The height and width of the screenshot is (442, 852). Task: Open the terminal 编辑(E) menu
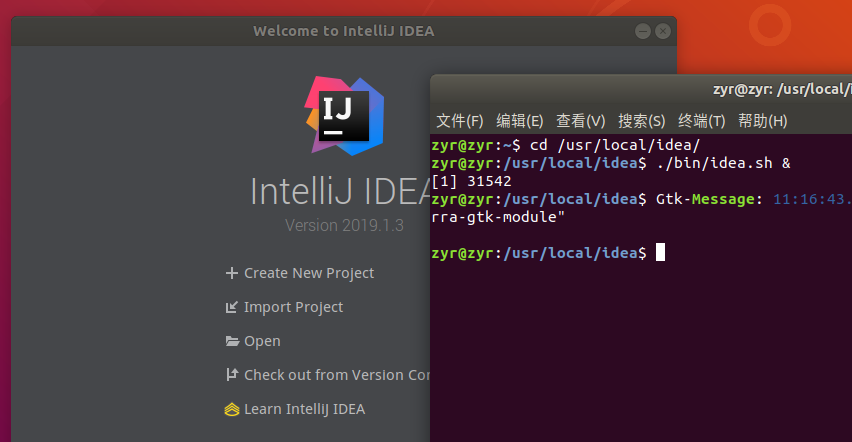pyautogui.click(x=519, y=121)
